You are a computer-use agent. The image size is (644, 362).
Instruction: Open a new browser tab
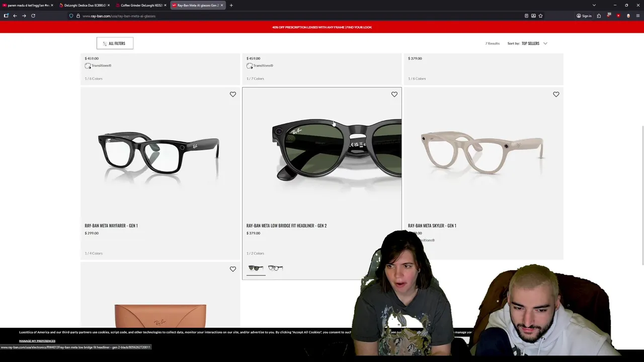tap(231, 5)
